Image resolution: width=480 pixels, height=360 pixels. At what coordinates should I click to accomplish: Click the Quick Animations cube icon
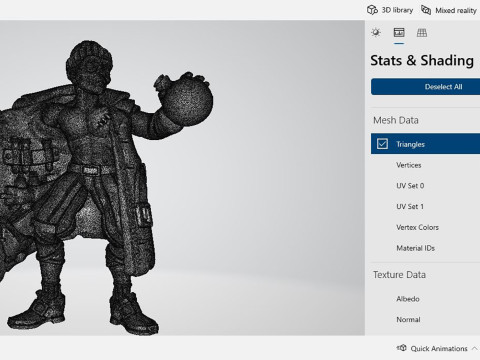(x=402, y=348)
